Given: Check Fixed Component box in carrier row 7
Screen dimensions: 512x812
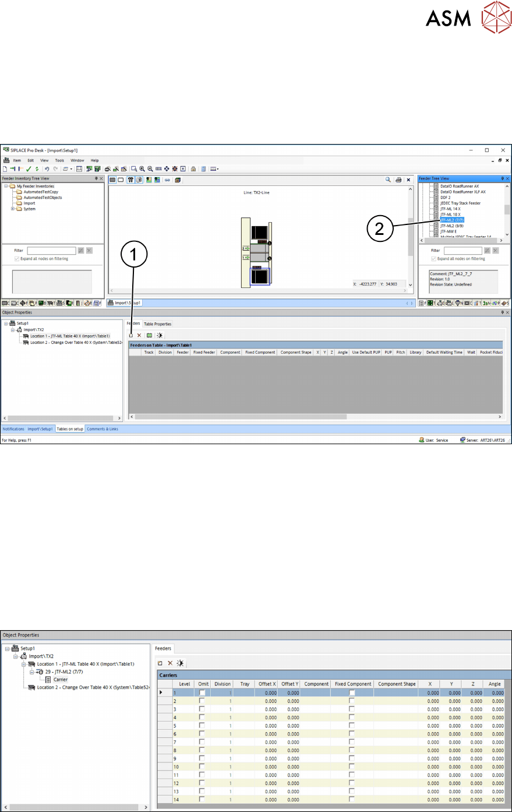Looking at the screenshot, I should tap(352, 742).
